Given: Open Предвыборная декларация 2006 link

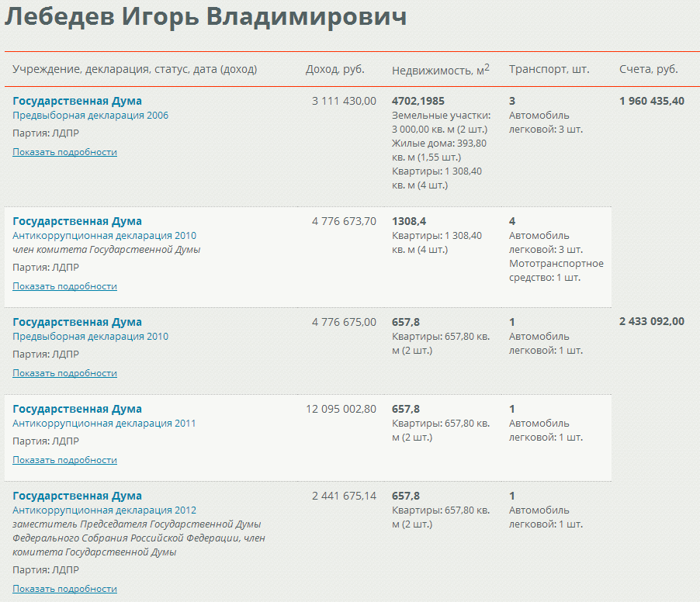Looking at the screenshot, I should point(90,116).
